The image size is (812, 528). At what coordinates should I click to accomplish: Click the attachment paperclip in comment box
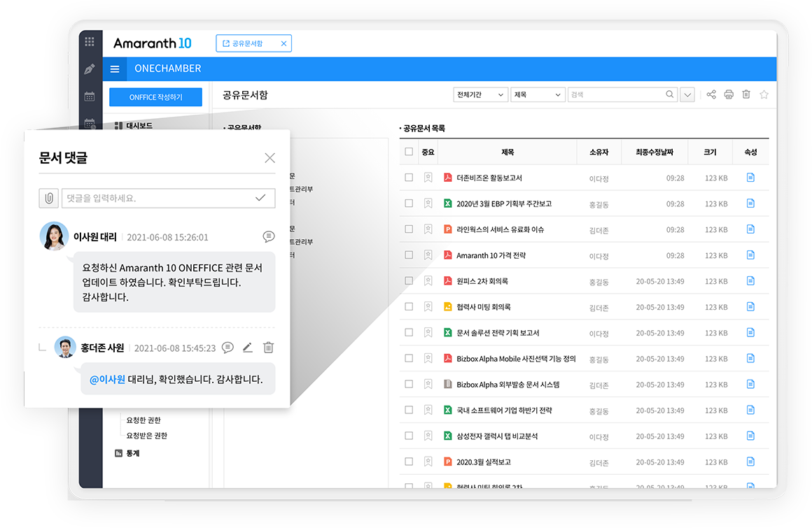pos(48,198)
